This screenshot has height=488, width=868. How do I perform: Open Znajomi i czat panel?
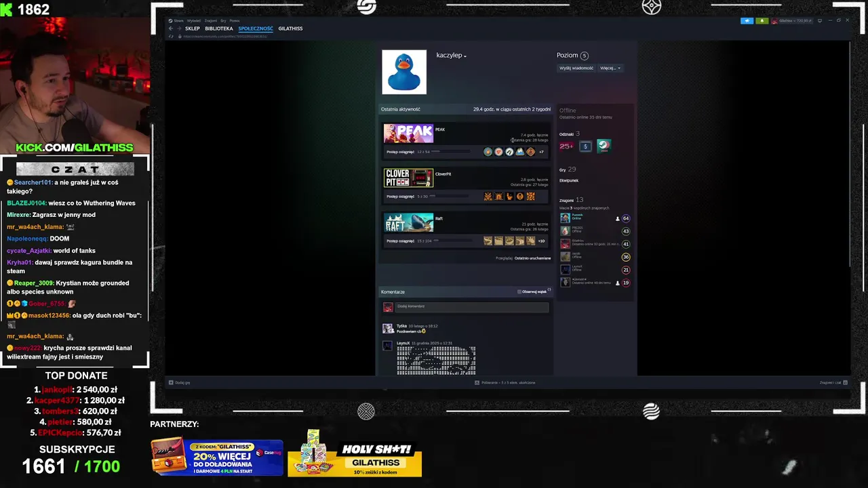click(x=834, y=383)
